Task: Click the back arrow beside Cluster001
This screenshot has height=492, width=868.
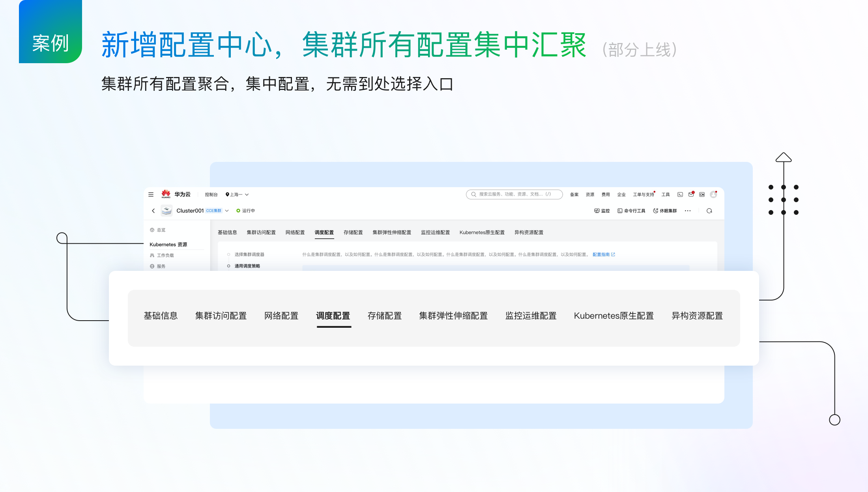Action: coord(153,211)
